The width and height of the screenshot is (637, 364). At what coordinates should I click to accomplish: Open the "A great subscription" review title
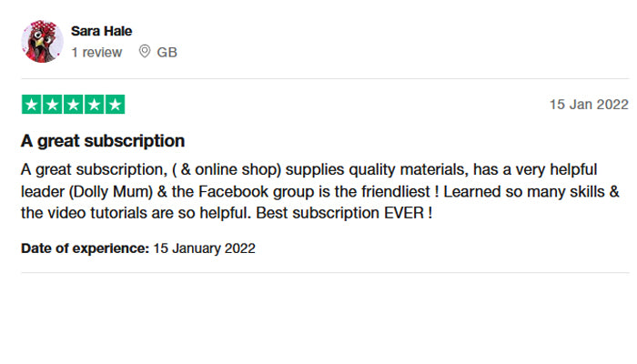103,141
